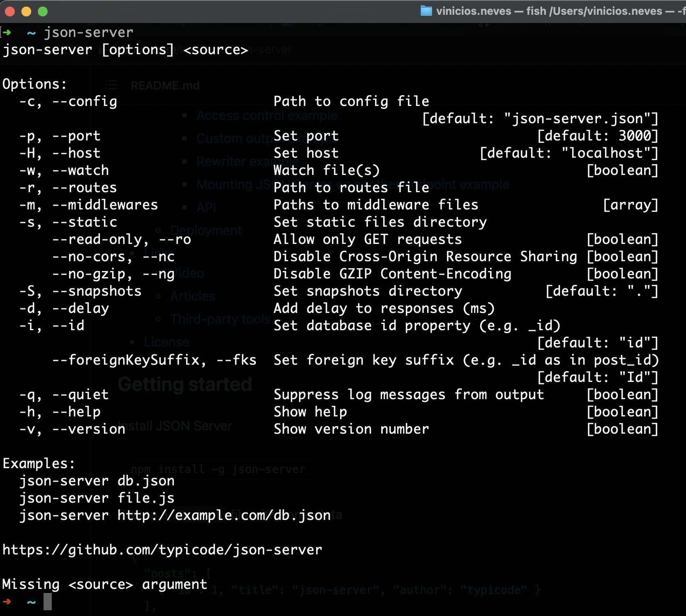Image resolution: width=686 pixels, height=616 pixels.
Task: Click the default json-server.json value
Action: (541, 119)
